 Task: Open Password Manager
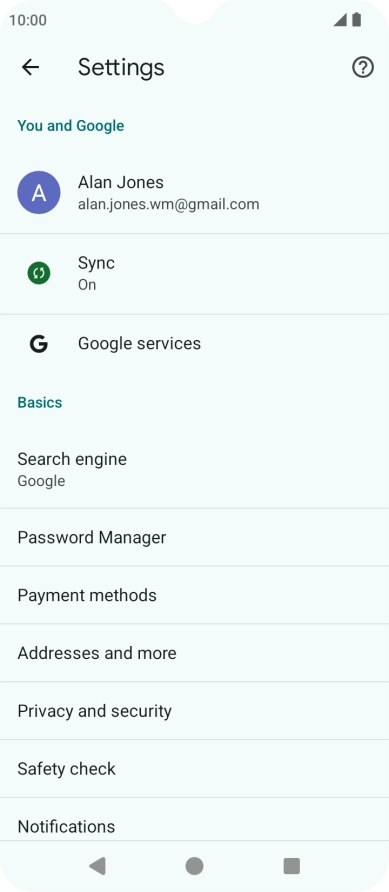pyautogui.click(x=194, y=538)
